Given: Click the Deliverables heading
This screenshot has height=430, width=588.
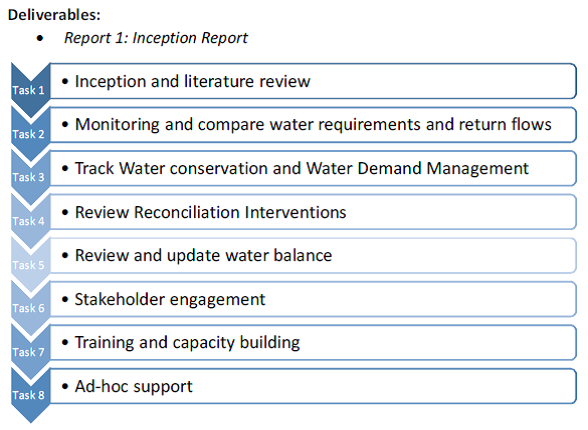Looking at the screenshot, I should click(54, 15).
